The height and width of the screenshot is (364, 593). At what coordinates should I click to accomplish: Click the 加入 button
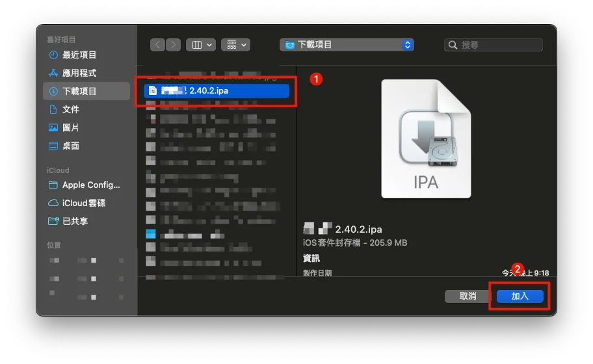point(520,296)
